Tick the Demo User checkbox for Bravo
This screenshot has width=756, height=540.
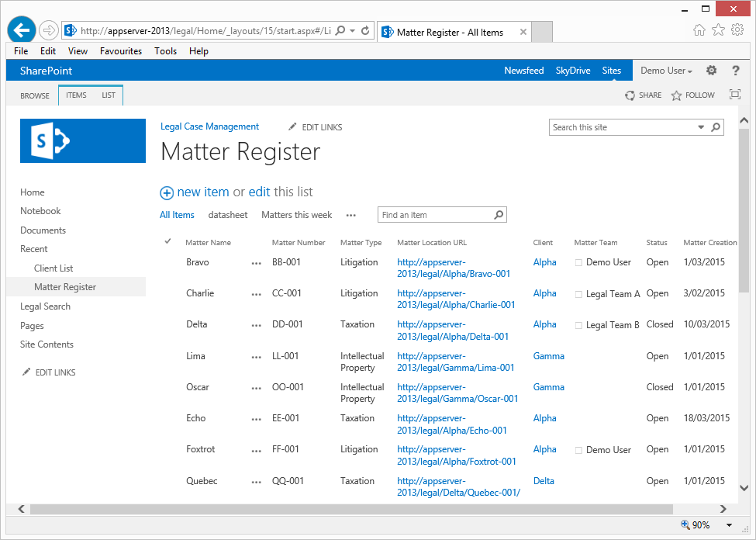click(x=578, y=263)
